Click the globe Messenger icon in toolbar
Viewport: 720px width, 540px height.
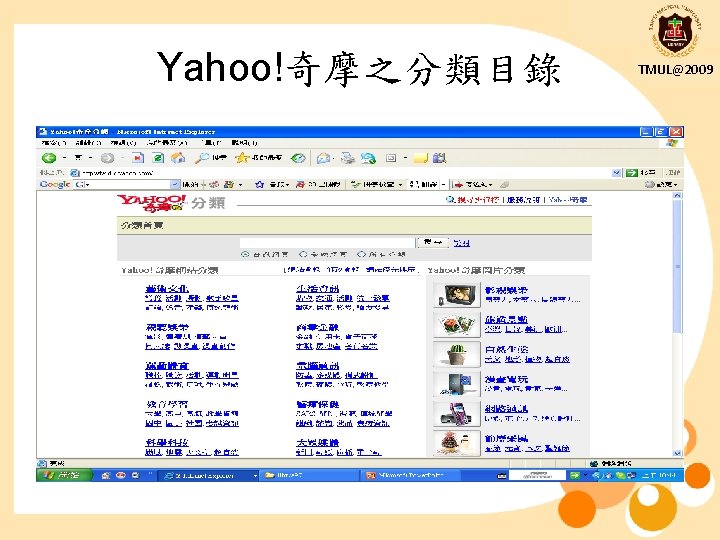point(368,158)
